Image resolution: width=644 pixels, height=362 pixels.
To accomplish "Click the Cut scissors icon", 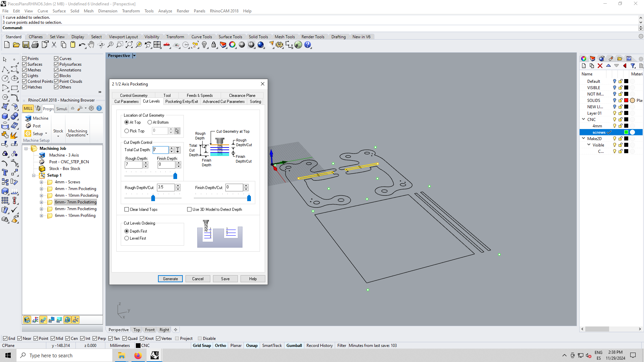I will 54,45.
